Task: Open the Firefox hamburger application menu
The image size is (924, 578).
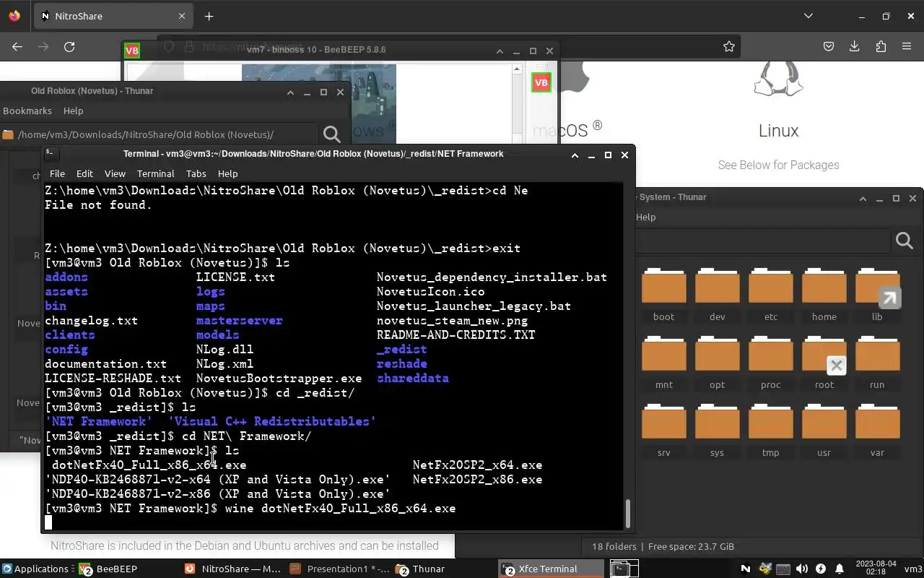Action: pyautogui.click(x=907, y=47)
